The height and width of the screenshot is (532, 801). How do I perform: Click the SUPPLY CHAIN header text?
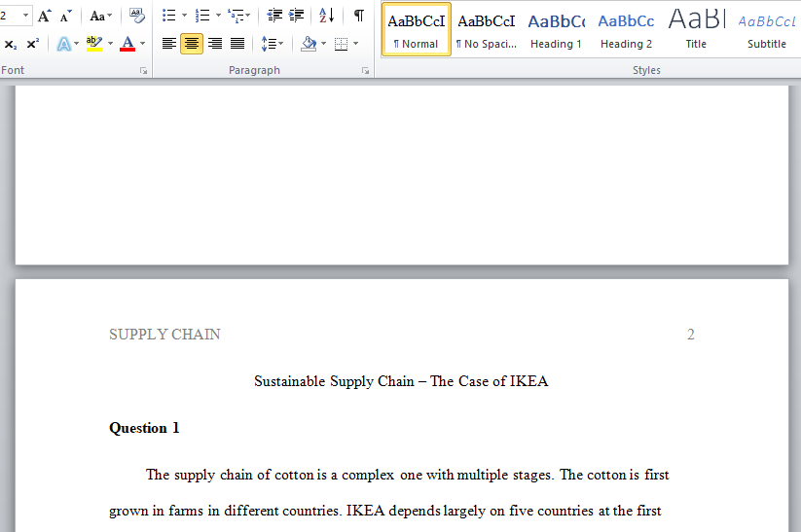165,335
